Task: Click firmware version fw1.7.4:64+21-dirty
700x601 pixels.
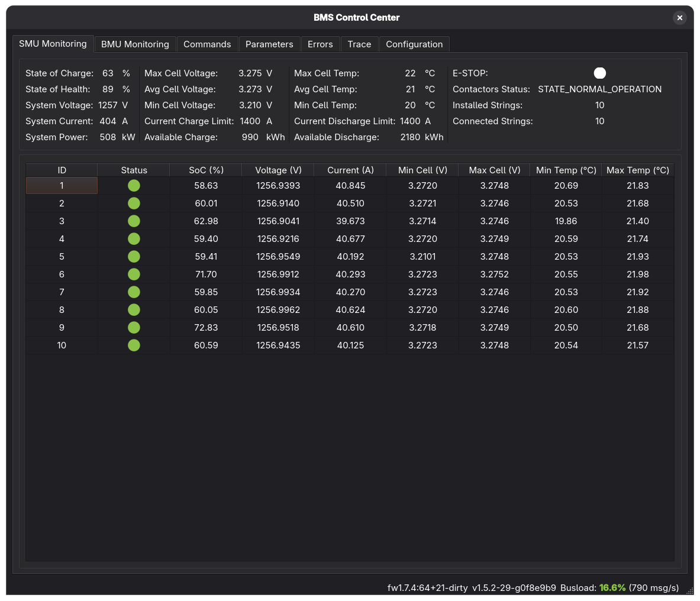Action: [x=427, y=587]
